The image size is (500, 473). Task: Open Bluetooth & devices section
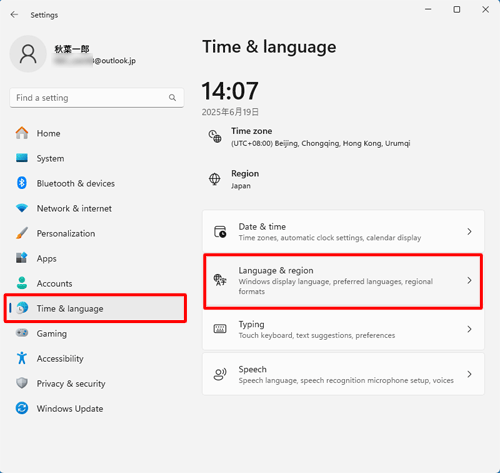coord(76,183)
